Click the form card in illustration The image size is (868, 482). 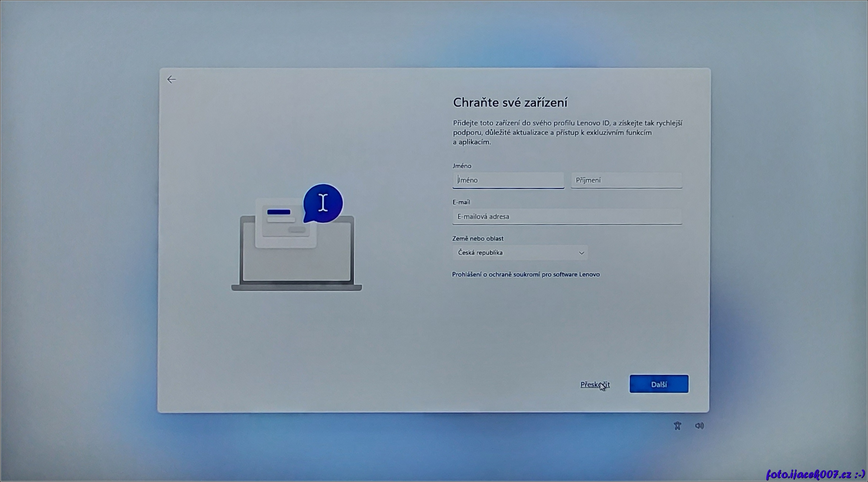(x=285, y=224)
